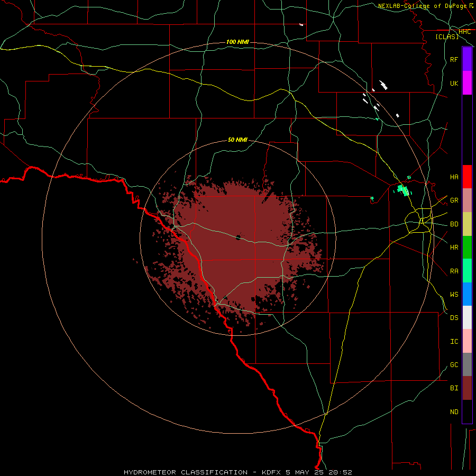Select the IC light pink legend swatch
Viewport: 476px width, 476px height.
pos(467,341)
